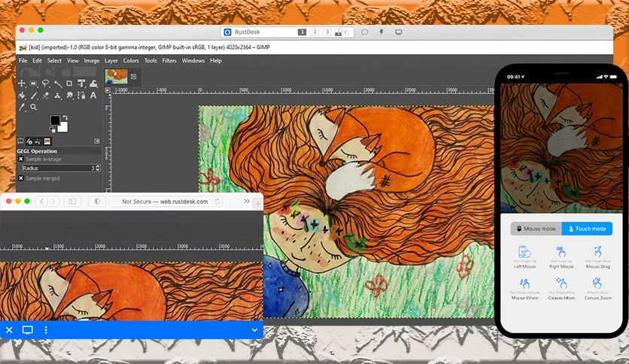Close the image tab with X button
This screenshot has width=629, height=364.
(134, 77)
